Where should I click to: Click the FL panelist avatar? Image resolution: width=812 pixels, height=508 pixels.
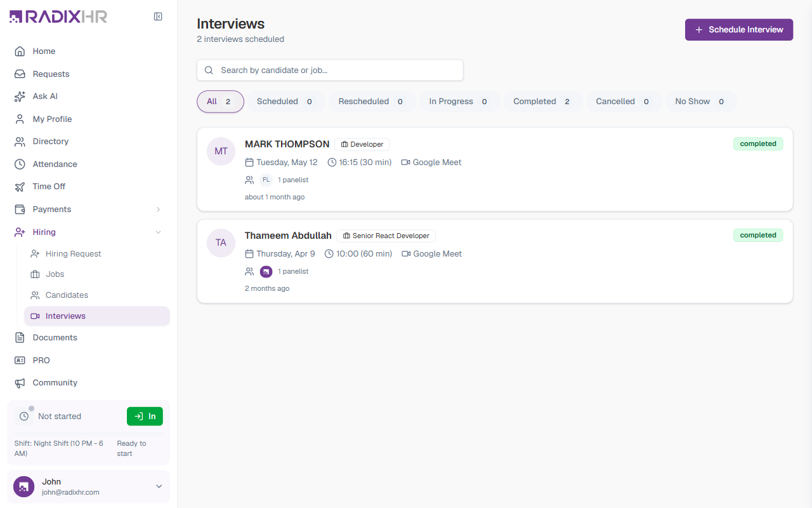click(x=266, y=180)
